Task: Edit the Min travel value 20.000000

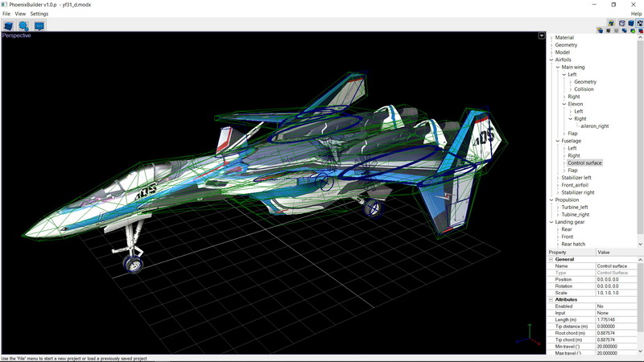Action: (616, 347)
